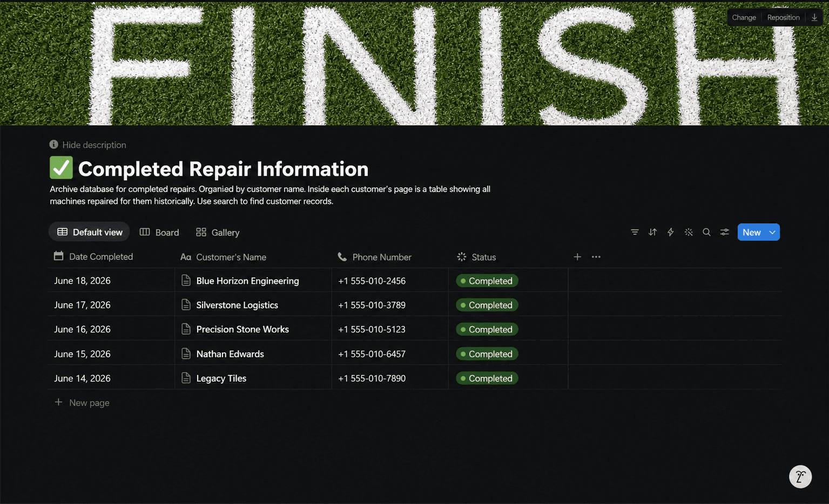
Task: Open the floating assistant icon at bottom right
Action: pyautogui.click(x=800, y=476)
